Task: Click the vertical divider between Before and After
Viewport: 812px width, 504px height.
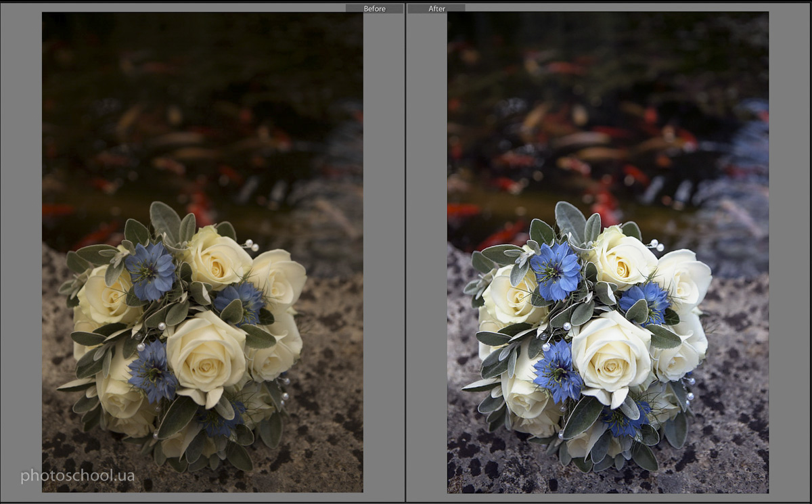Action: [405, 252]
